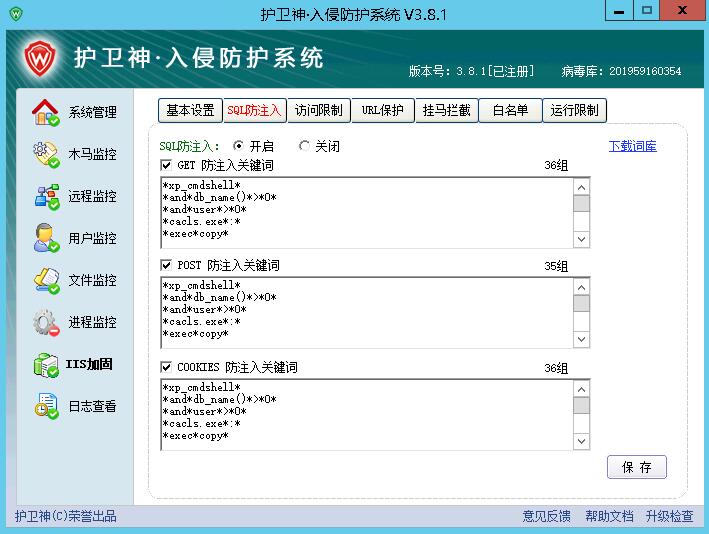Click inside the POST keywords text box
This screenshot has height=534, width=709.
point(367,312)
